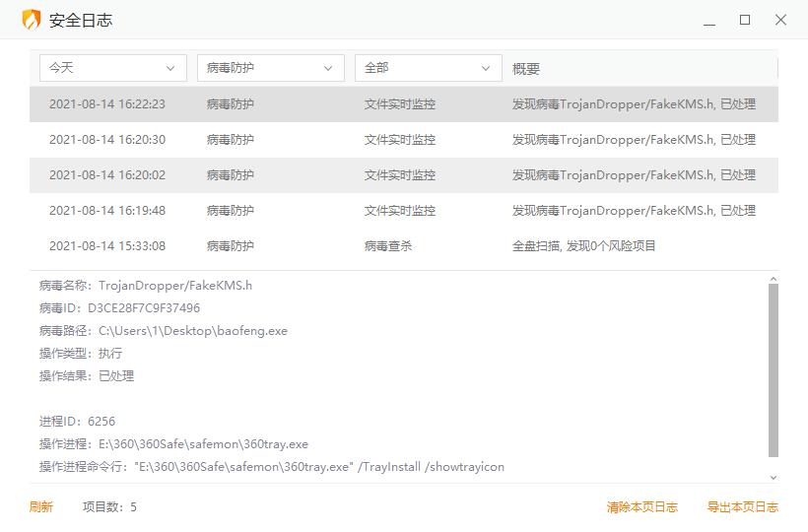This screenshot has width=808, height=532.
Task: Click 刷新 to refresh the log
Action: (x=41, y=507)
